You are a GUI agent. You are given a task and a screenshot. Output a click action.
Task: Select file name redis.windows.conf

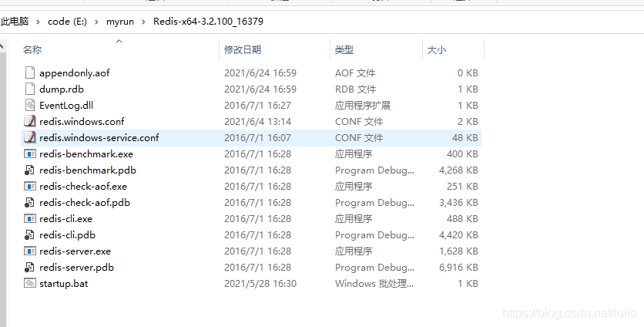point(82,121)
